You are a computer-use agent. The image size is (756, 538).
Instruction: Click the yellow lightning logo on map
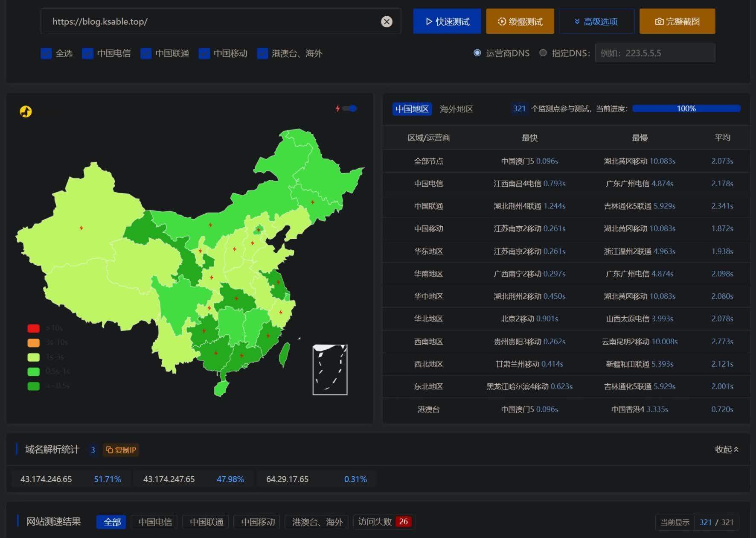click(26, 111)
